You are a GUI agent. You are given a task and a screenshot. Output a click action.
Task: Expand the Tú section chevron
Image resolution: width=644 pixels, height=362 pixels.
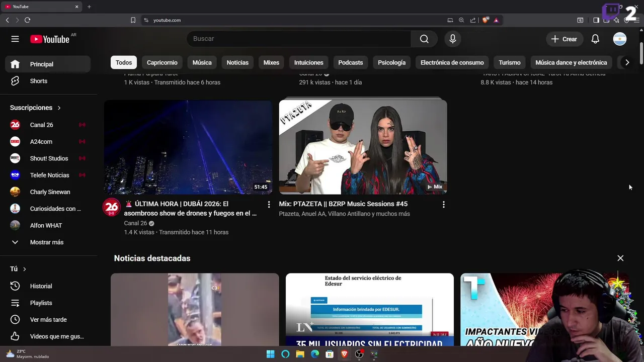pyautogui.click(x=24, y=269)
